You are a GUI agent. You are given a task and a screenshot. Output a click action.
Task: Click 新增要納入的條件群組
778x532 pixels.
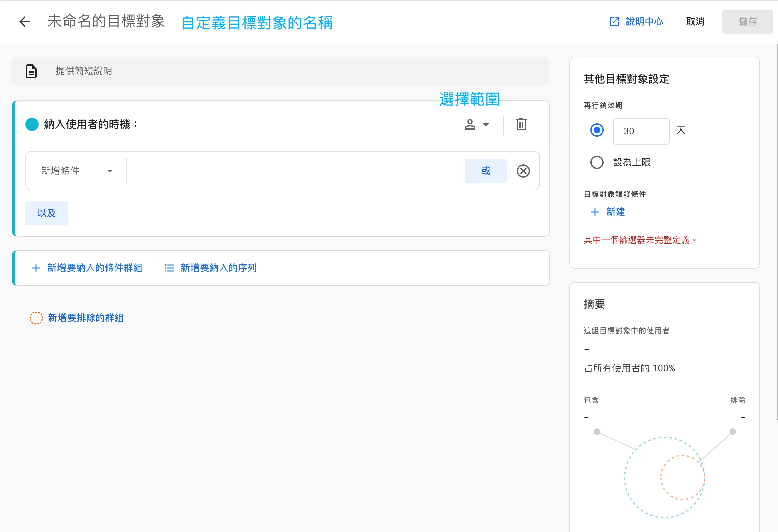87,268
